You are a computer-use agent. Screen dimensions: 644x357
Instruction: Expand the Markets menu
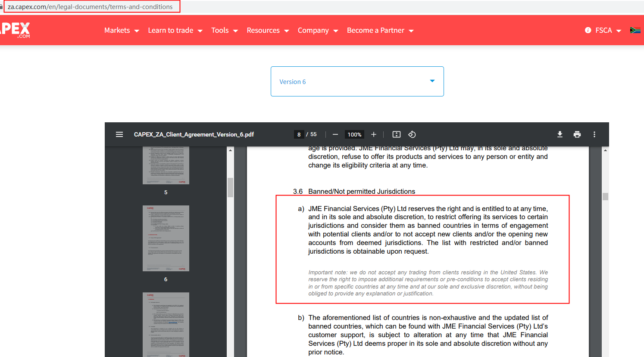click(122, 31)
